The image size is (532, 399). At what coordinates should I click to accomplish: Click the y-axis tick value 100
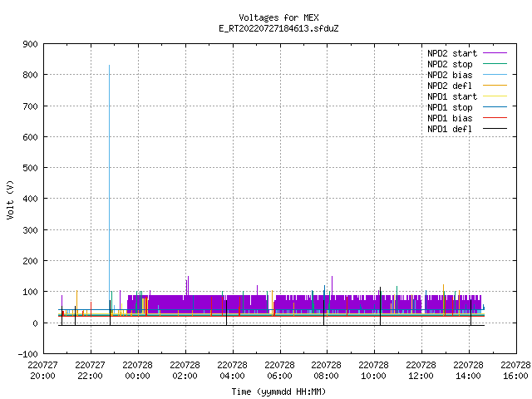click(30, 292)
